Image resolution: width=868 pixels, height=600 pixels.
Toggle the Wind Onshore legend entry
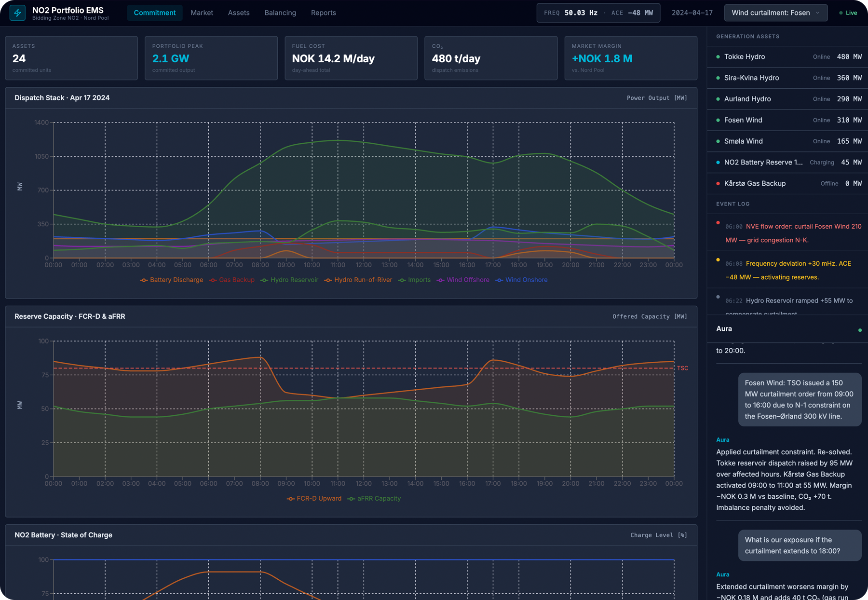pyautogui.click(x=521, y=280)
